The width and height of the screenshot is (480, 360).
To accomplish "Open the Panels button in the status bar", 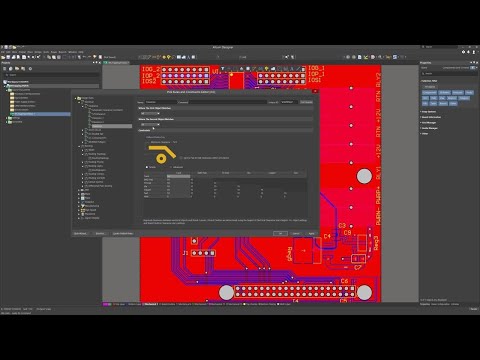I will click(x=474, y=309).
